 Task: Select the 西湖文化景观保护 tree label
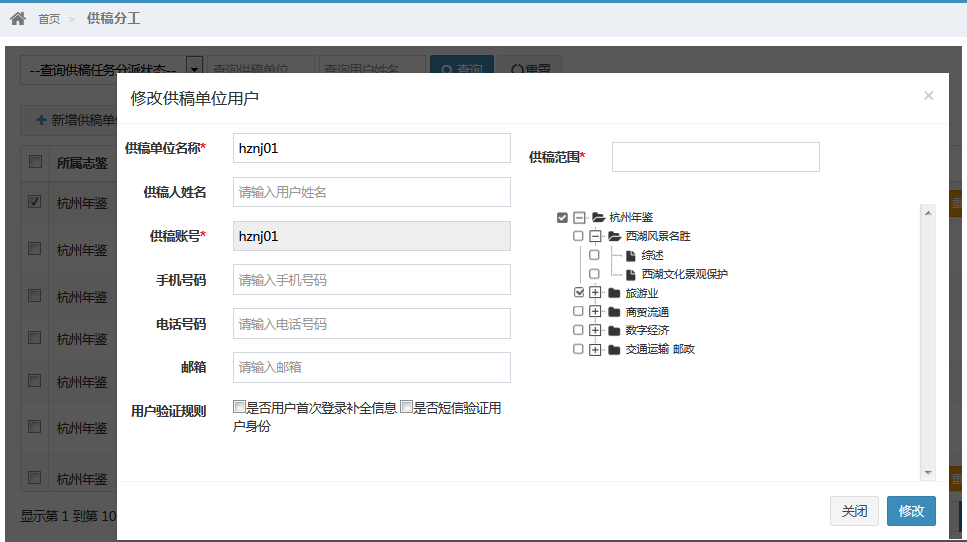tap(685, 274)
